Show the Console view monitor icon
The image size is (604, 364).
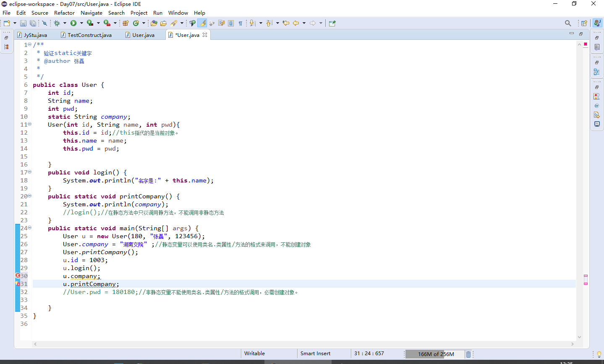[597, 124]
